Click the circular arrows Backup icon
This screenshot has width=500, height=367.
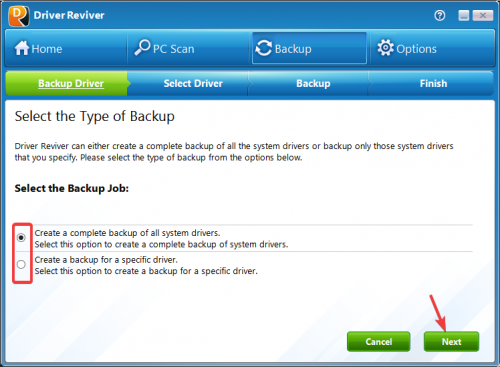[x=264, y=48]
